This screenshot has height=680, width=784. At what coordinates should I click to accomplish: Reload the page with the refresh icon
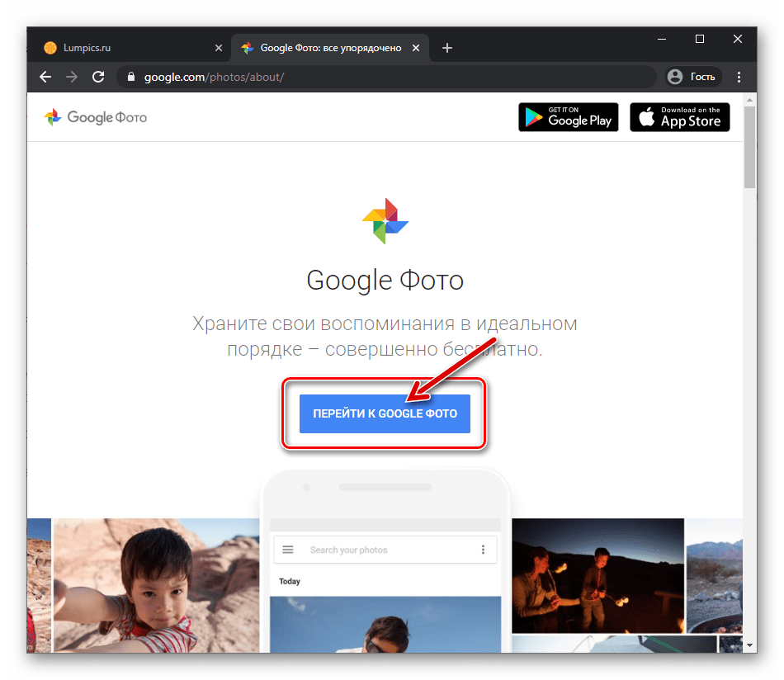pos(98,77)
